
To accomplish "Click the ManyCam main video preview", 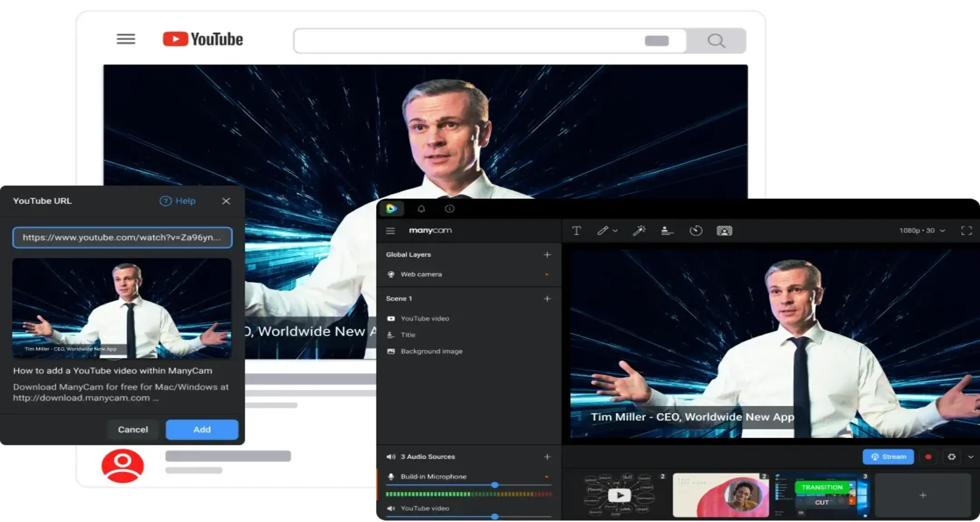I will 775,343.
